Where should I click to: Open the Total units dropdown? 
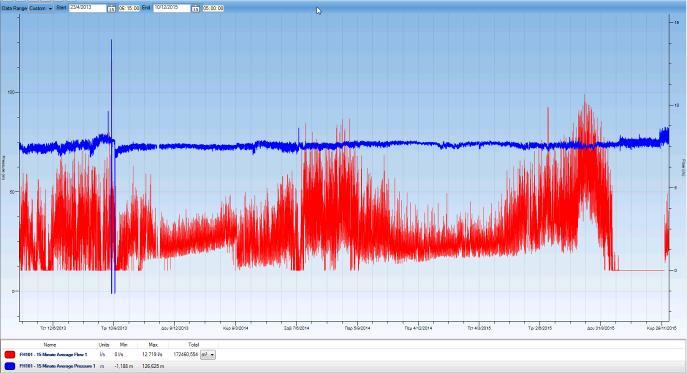click(x=208, y=354)
